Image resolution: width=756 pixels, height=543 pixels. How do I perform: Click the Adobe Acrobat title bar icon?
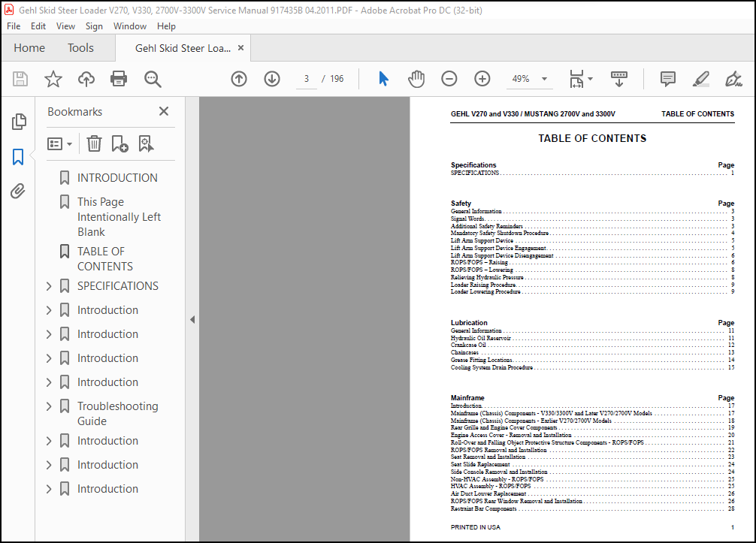tap(9, 10)
